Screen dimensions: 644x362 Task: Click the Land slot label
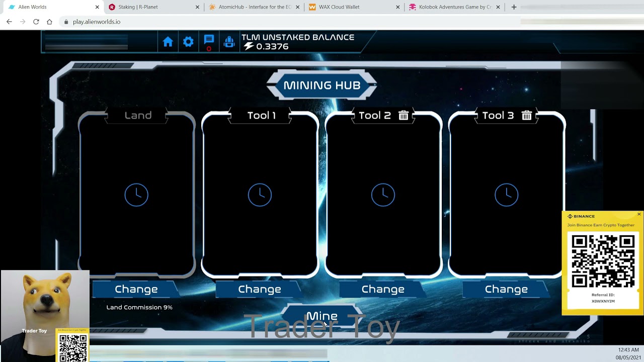click(x=138, y=116)
